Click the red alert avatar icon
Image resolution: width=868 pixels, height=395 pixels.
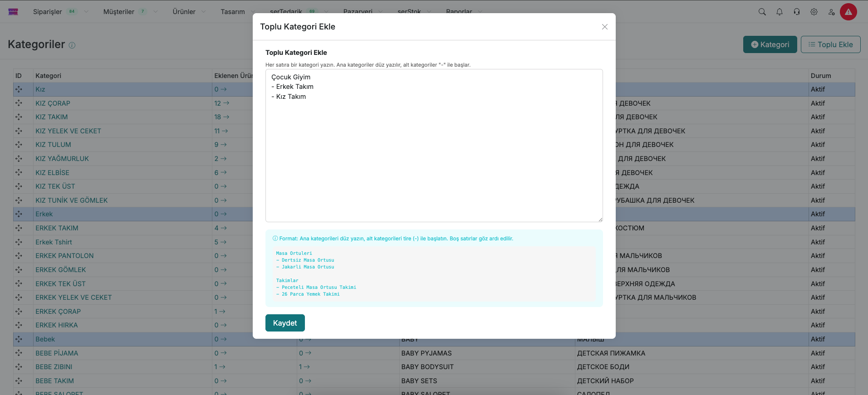coord(848,12)
